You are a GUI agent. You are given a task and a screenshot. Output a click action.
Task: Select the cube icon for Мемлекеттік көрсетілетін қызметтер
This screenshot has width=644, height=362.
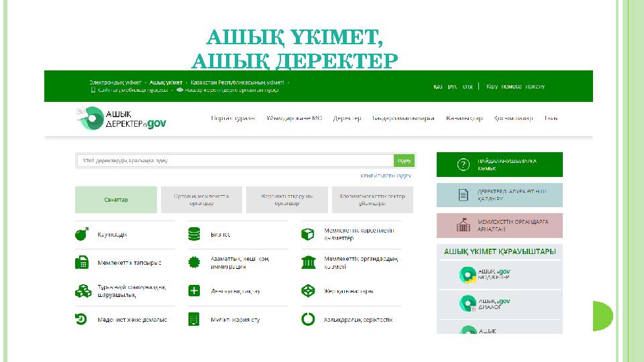point(308,234)
